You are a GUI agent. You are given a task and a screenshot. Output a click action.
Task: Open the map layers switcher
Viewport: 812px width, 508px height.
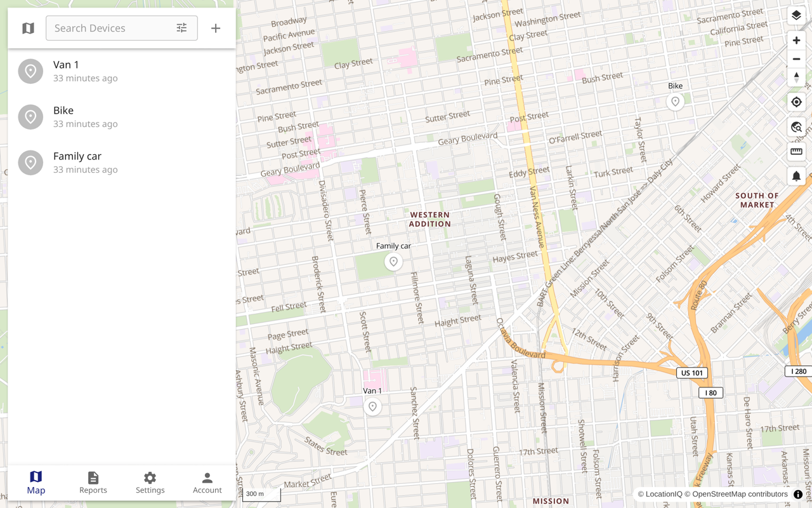point(796,16)
